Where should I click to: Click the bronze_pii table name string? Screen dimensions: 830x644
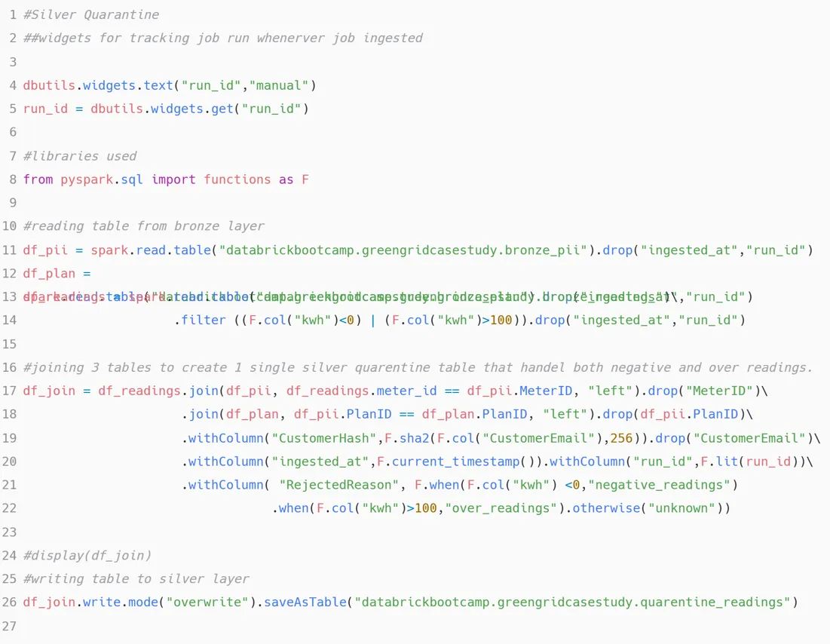tap(406, 250)
